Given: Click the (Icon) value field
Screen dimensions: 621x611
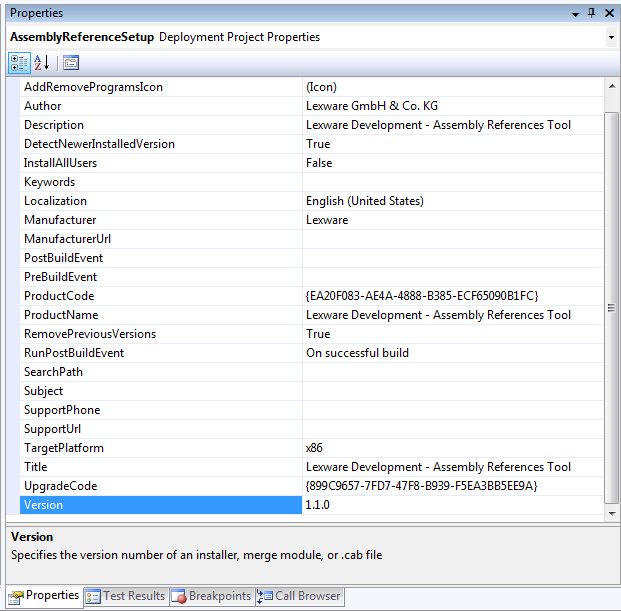Looking at the screenshot, I should click(x=453, y=87).
